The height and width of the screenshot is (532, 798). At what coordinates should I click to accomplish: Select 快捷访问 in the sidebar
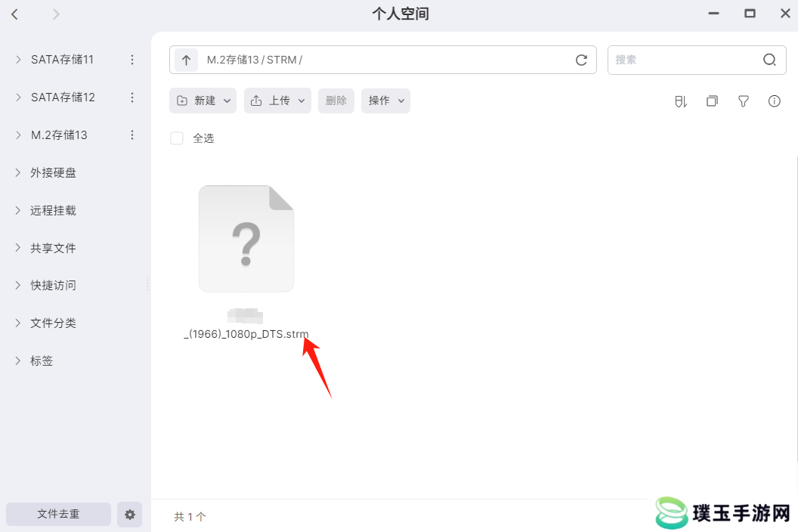point(53,285)
